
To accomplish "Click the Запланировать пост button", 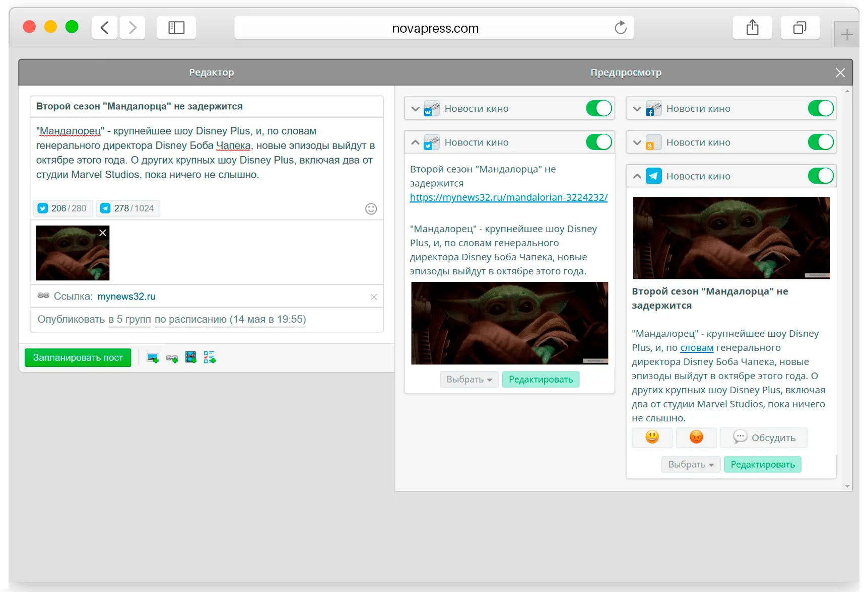I will tap(78, 358).
